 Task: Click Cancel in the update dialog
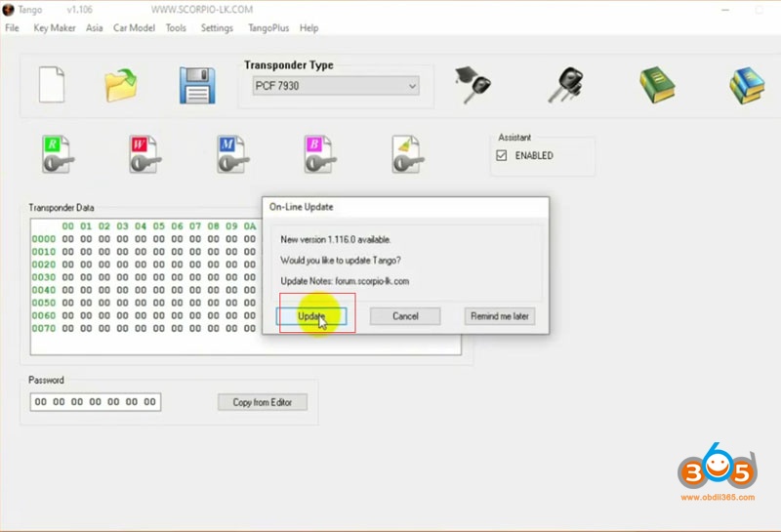coord(405,316)
